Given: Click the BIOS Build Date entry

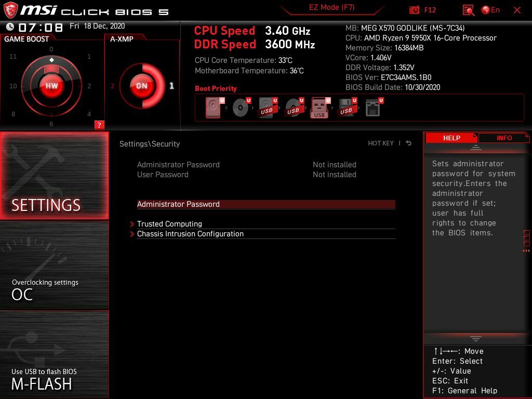Looking at the screenshot, I should 393,87.
